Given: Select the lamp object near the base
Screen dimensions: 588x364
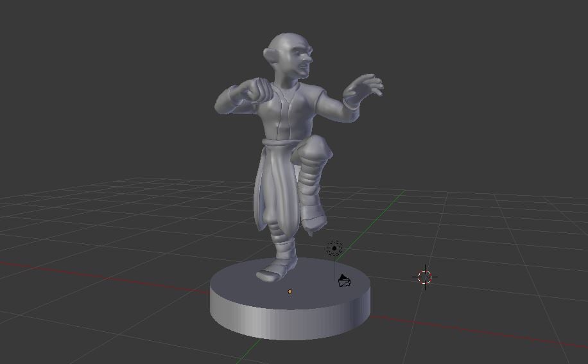Looking at the screenshot, I should click(x=334, y=248).
